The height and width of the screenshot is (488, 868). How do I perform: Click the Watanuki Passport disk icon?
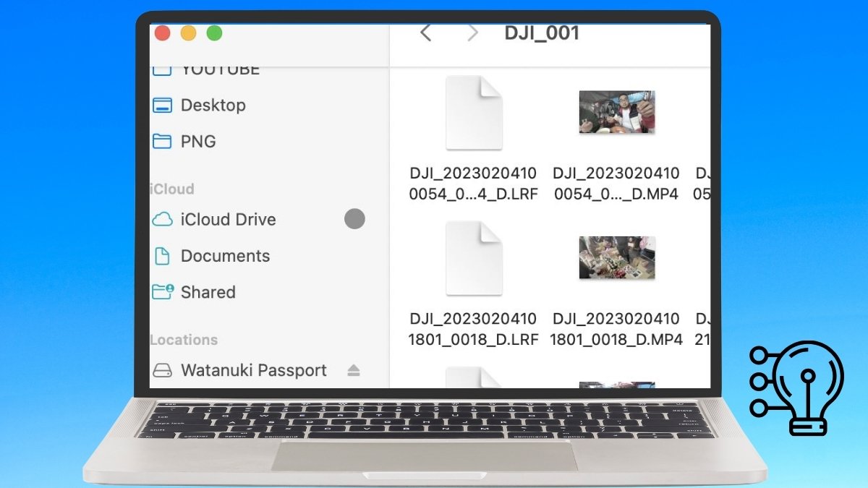(x=163, y=370)
